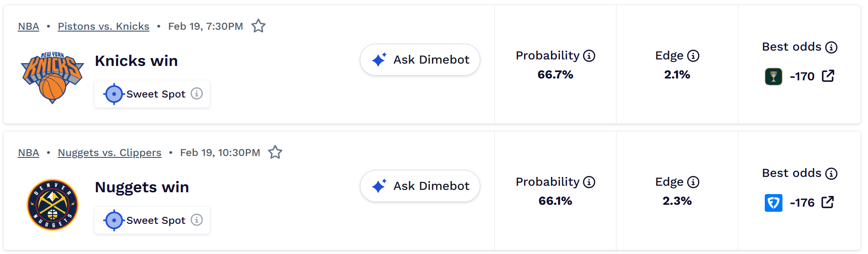Open Probability info icon in Nuggets row

[x=589, y=182]
